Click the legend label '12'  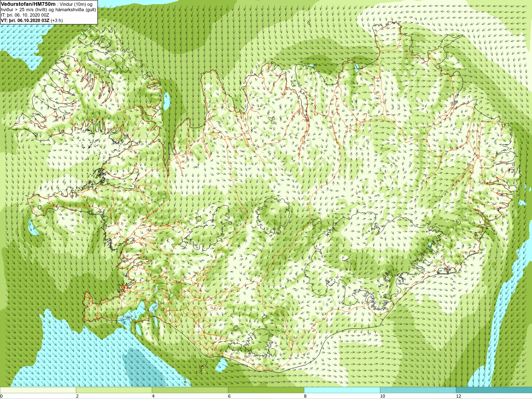458,396
